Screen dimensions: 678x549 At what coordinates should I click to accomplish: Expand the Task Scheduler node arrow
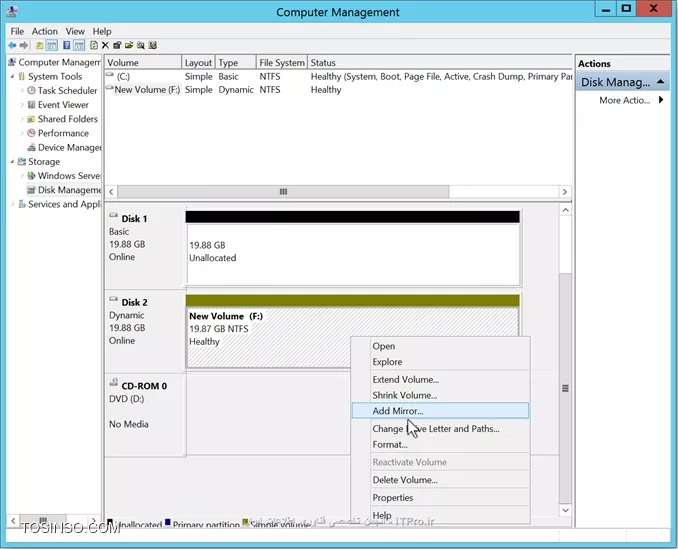(x=22, y=91)
